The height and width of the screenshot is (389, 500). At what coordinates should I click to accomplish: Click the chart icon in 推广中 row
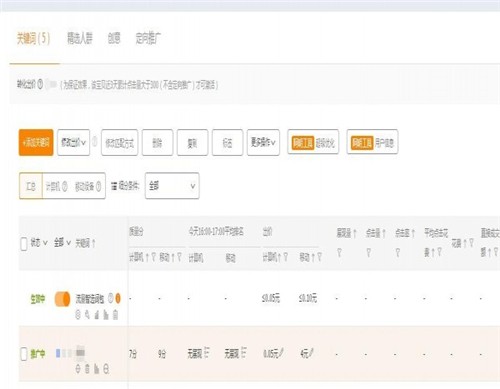(x=97, y=368)
